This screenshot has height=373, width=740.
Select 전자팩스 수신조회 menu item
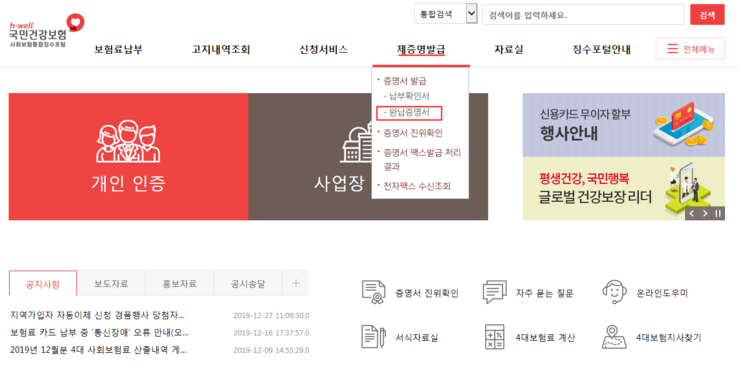(x=417, y=186)
